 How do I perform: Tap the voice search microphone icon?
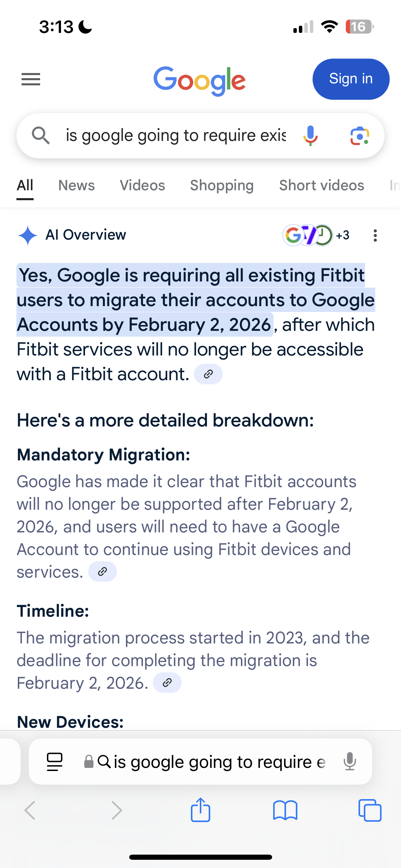pos(311,135)
